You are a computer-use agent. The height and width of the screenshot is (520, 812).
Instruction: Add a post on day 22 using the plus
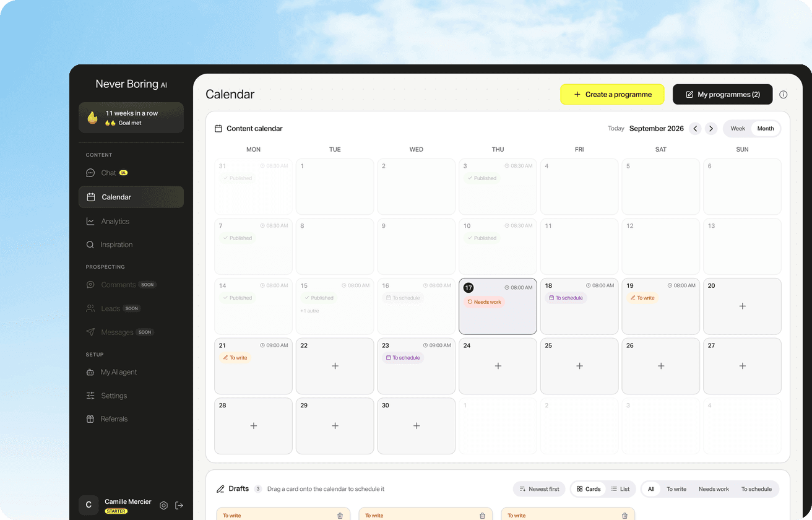[335, 366]
